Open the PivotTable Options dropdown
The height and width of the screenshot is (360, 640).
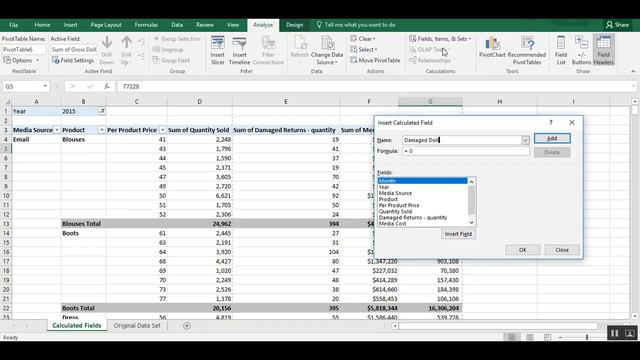click(21, 60)
